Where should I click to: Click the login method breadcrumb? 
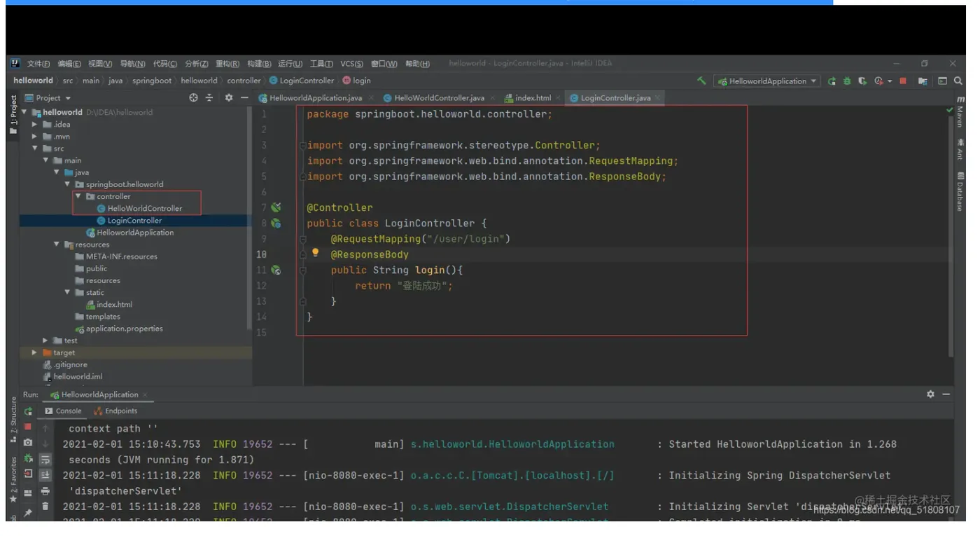[357, 81]
